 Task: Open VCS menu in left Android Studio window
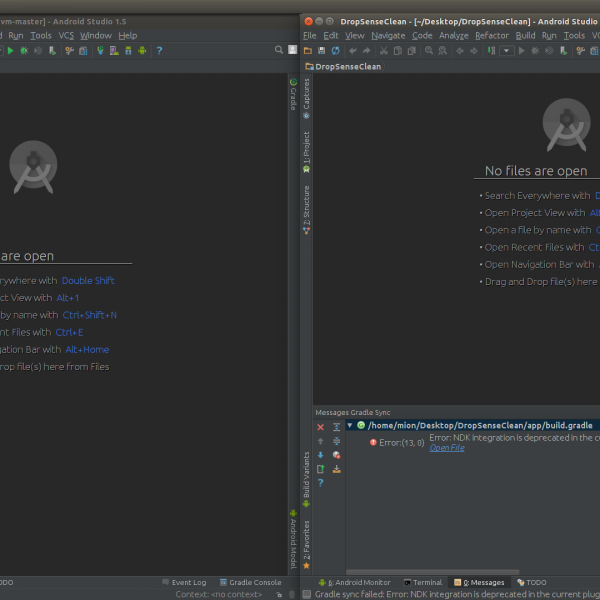(x=66, y=36)
